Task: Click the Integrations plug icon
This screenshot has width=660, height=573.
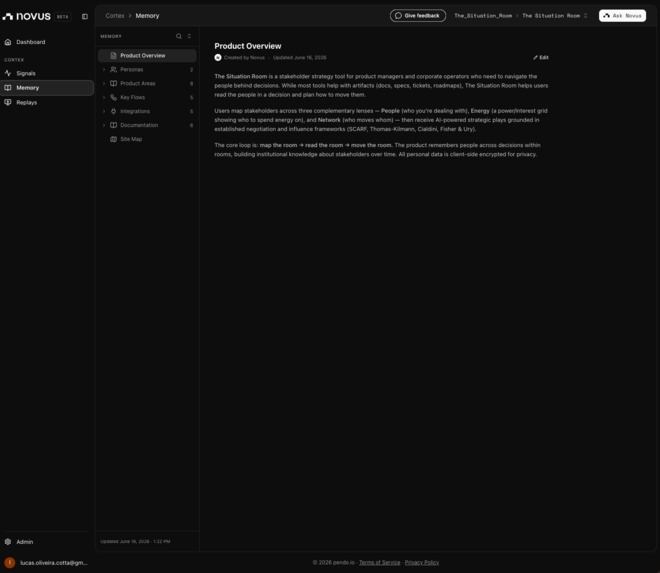Action: (x=113, y=111)
